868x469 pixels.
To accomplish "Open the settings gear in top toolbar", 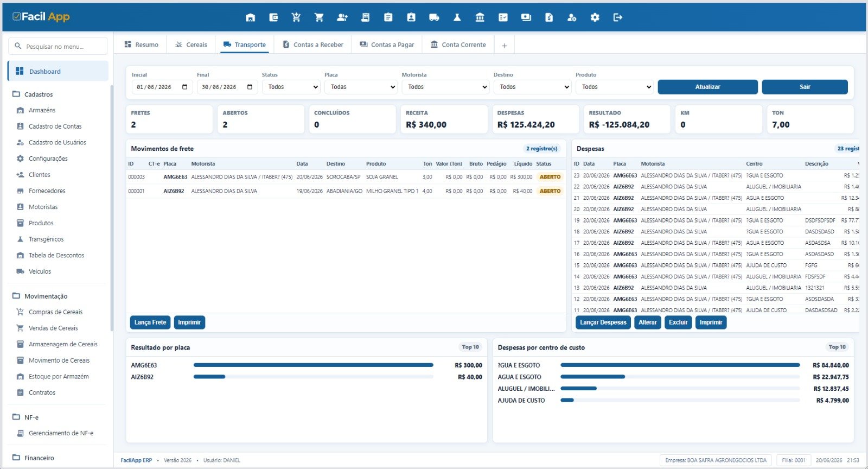I will [595, 17].
